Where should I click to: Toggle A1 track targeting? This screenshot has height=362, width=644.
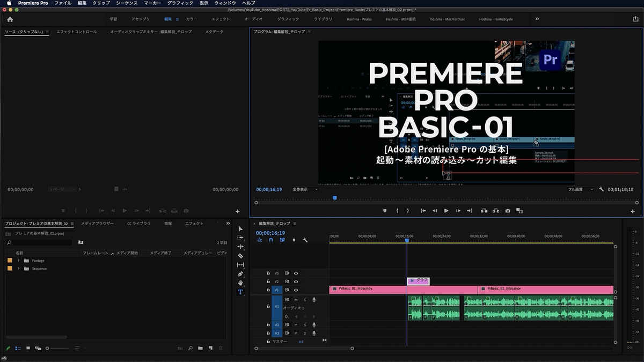coord(277,307)
